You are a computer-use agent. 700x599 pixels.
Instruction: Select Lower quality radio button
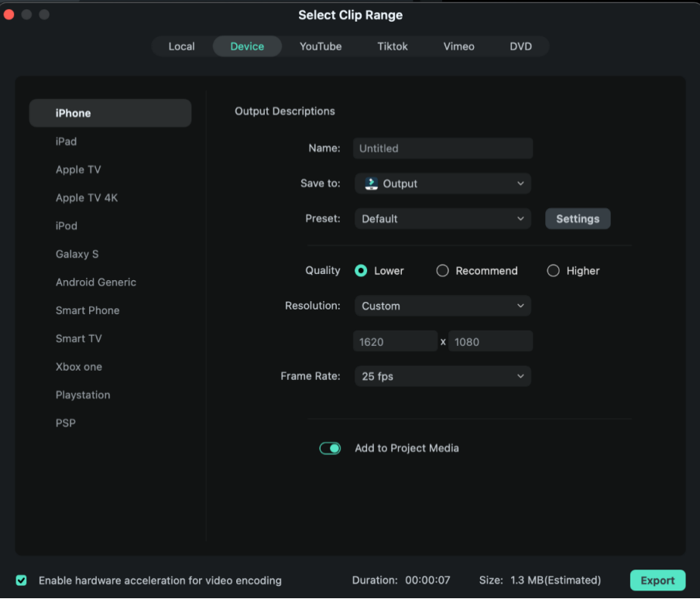pos(361,271)
